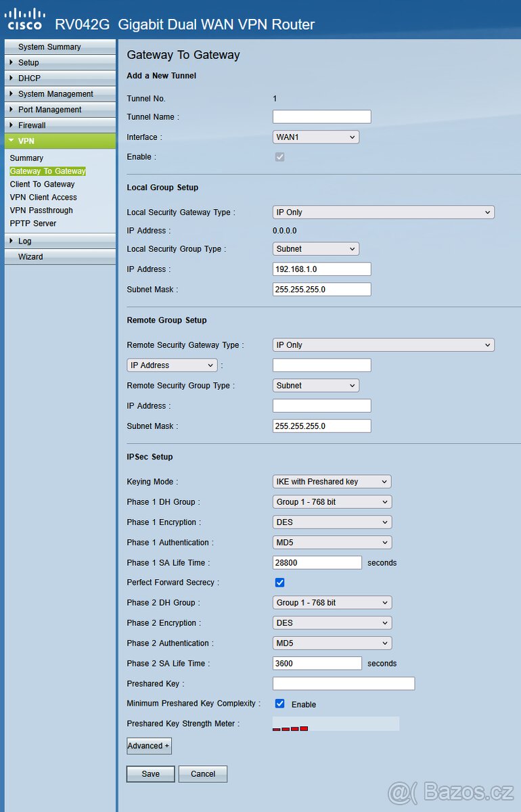
Task: Open Phase 2 DH Group dropdown
Action: coord(332,602)
